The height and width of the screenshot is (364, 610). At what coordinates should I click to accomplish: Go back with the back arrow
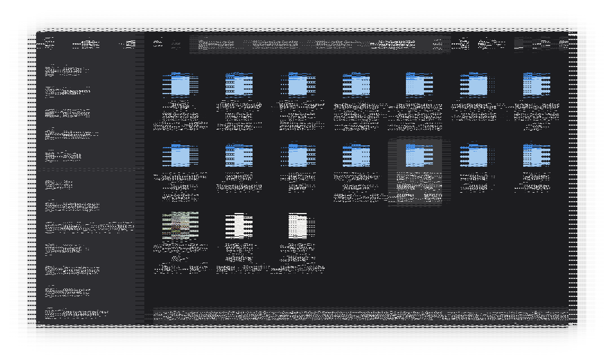[x=158, y=43]
